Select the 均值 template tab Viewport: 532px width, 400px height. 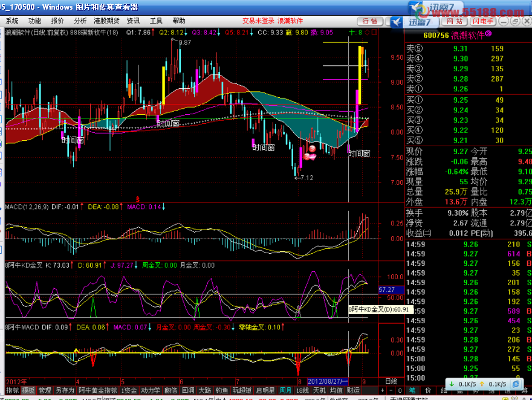pyautogui.click(x=337, y=390)
